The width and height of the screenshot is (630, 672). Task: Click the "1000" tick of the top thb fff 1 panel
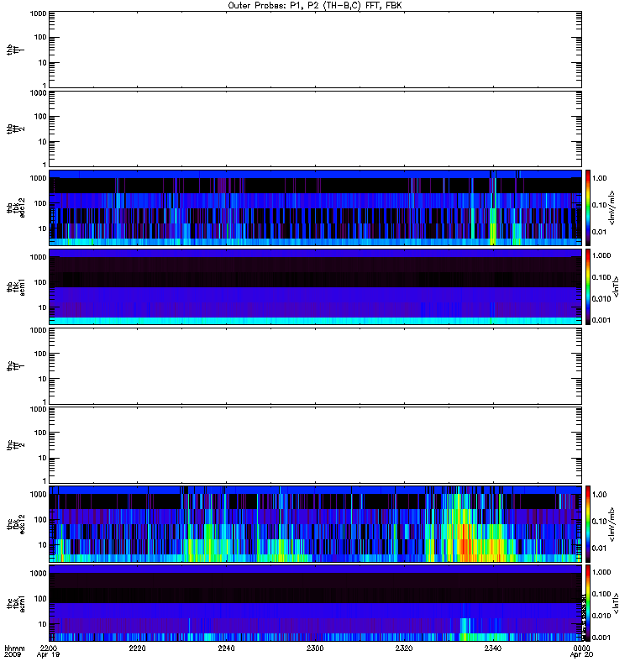coord(38,13)
